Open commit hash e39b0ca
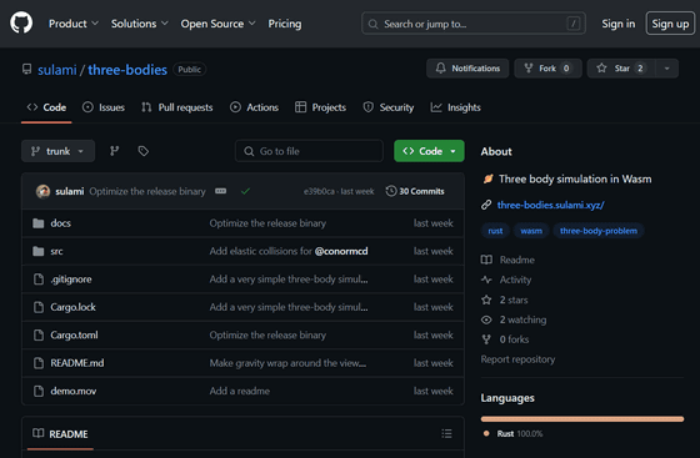The image size is (700, 458). 319,192
